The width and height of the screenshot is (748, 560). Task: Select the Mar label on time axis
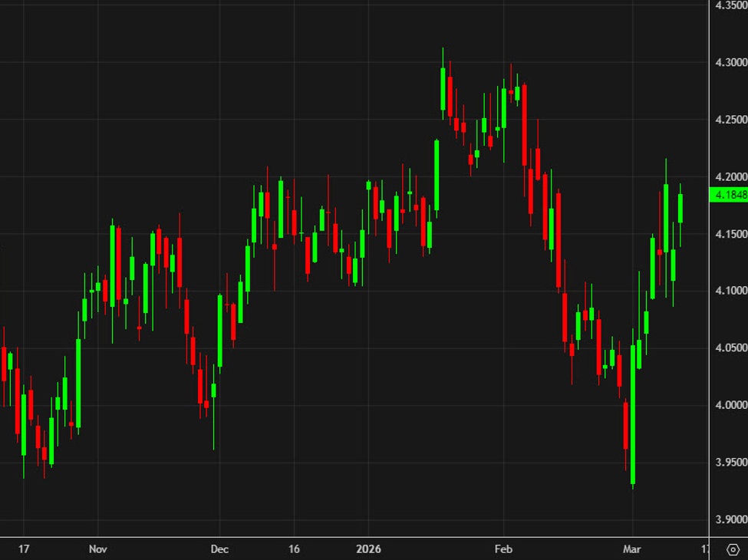[632, 549]
